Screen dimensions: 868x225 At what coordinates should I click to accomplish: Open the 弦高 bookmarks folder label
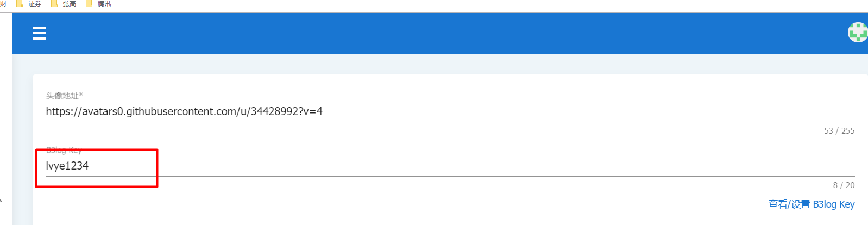(70, 3)
